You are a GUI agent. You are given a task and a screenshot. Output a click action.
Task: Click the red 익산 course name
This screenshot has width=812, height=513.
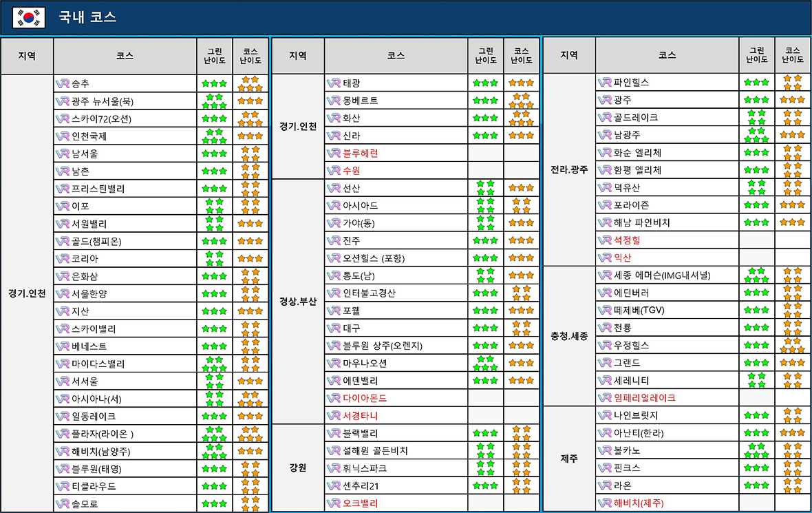click(623, 258)
